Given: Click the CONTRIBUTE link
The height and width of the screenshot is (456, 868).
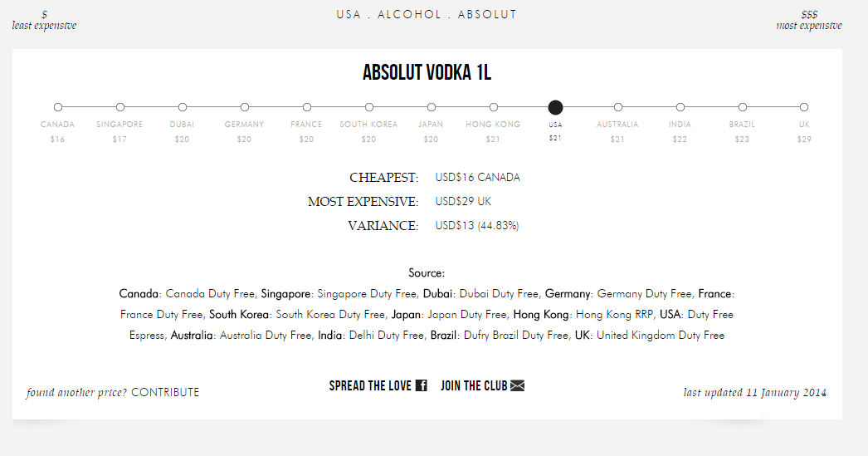Looking at the screenshot, I should [165, 392].
